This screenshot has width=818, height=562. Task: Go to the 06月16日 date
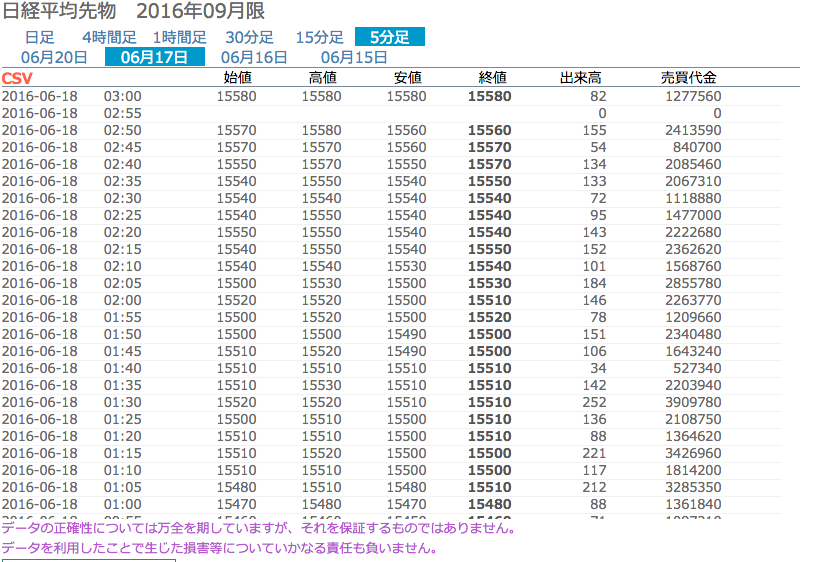(x=254, y=57)
